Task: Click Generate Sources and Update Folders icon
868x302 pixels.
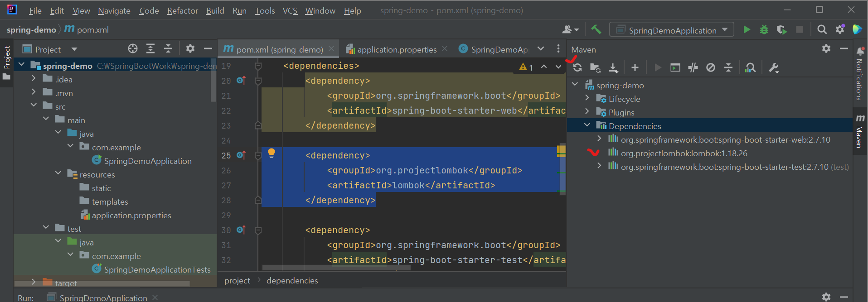Action: click(595, 68)
